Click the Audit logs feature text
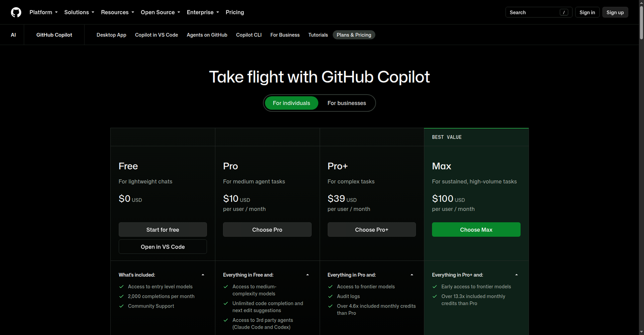Screen dimensions: 644x335 coord(349,296)
